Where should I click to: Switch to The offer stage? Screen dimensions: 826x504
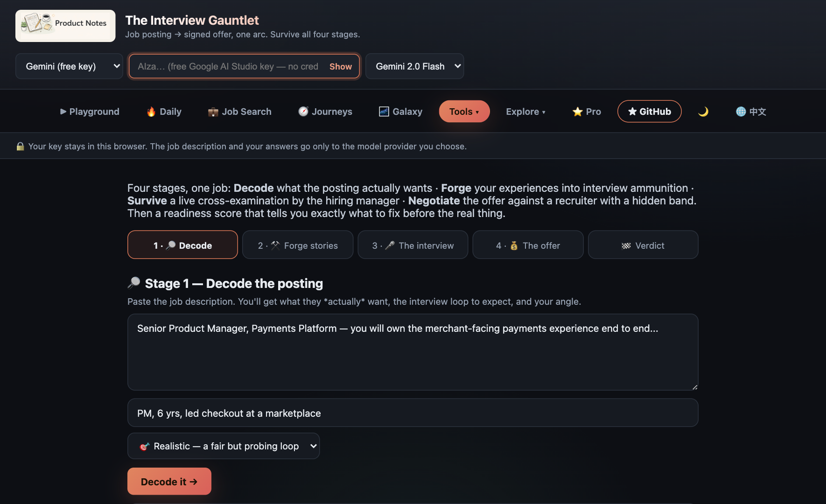pyautogui.click(x=528, y=245)
